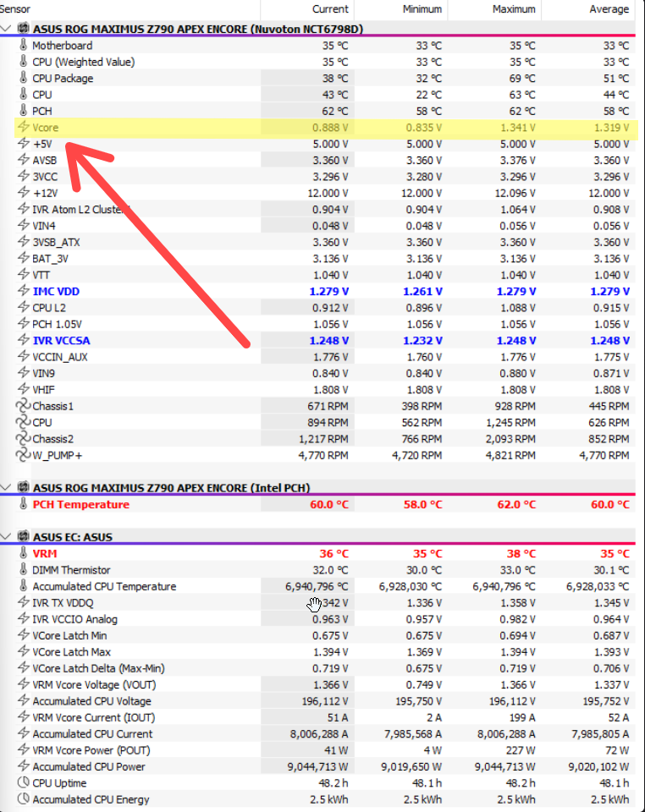The width and height of the screenshot is (645, 812).
Task: Select the Intel PCH group header label
Action: [x=172, y=488]
